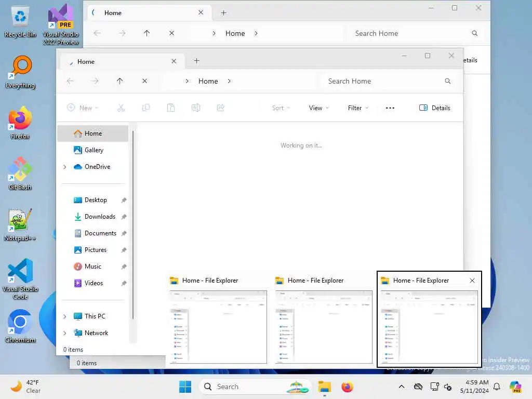Open the View dropdown menu
532x399 pixels.
[x=319, y=108]
